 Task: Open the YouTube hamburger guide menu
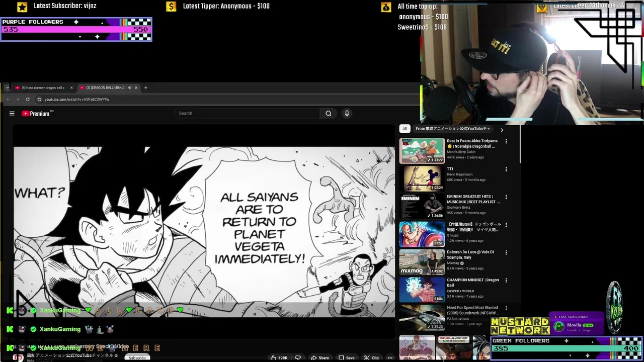click(x=12, y=114)
